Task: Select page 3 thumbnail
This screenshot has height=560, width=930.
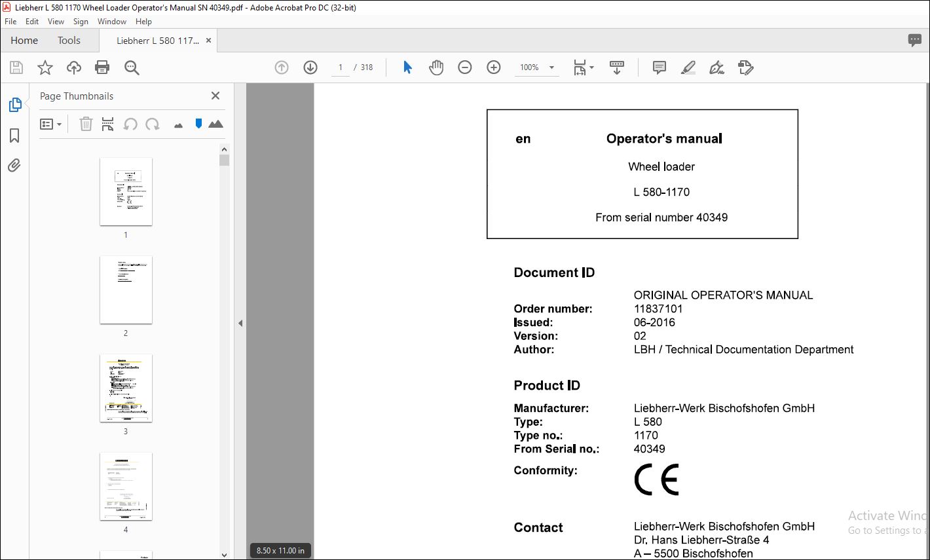Action: click(x=126, y=388)
